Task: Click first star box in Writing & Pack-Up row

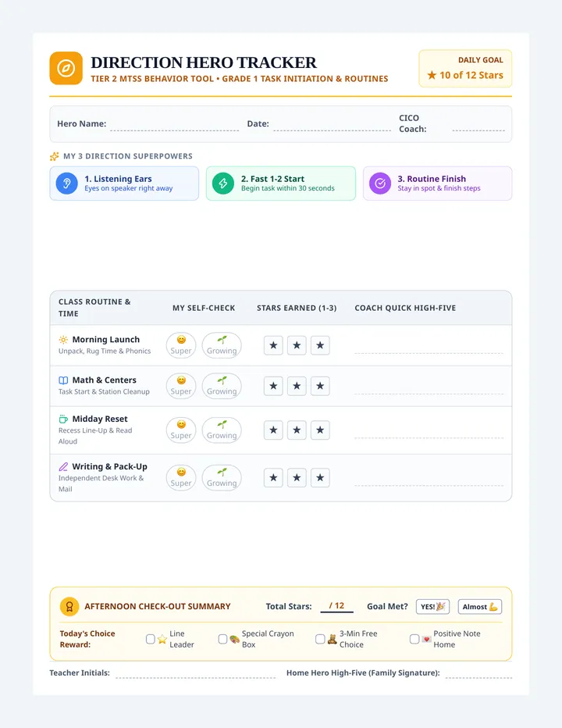Action: tap(273, 478)
